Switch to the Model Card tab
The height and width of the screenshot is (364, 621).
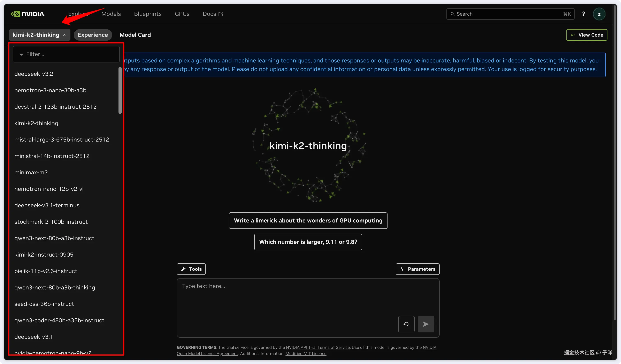coord(135,35)
